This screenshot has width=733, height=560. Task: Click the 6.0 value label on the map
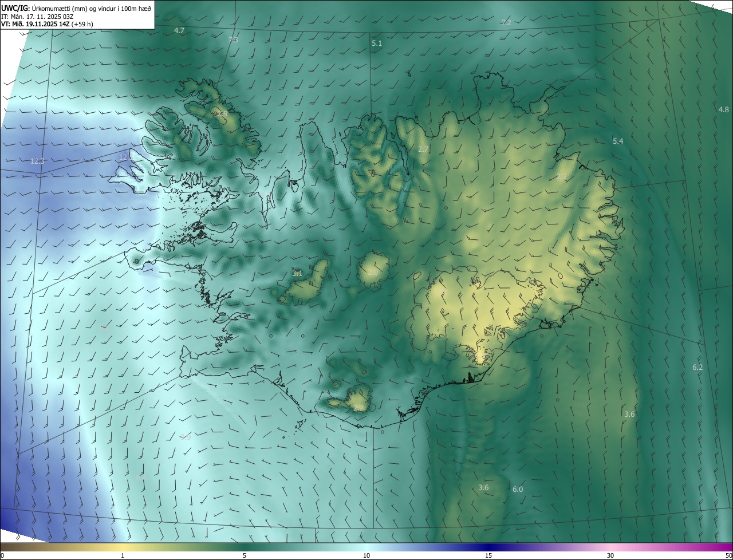[x=518, y=489]
